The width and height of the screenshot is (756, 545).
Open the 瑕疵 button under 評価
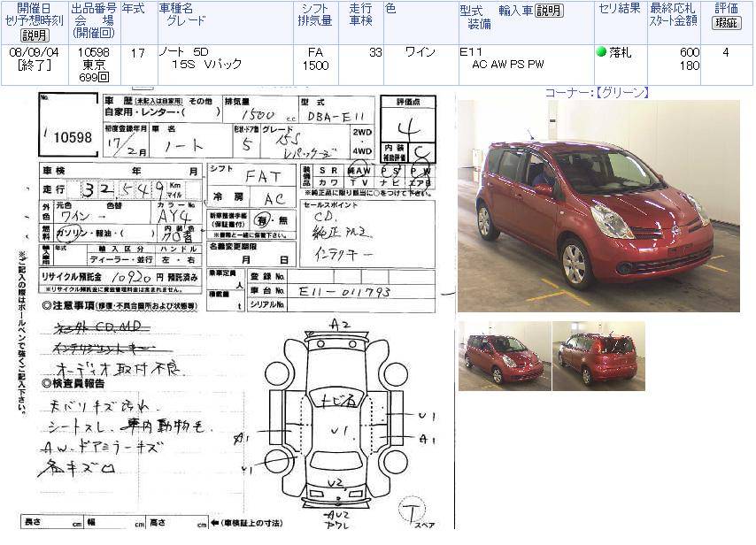pos(726,23)
